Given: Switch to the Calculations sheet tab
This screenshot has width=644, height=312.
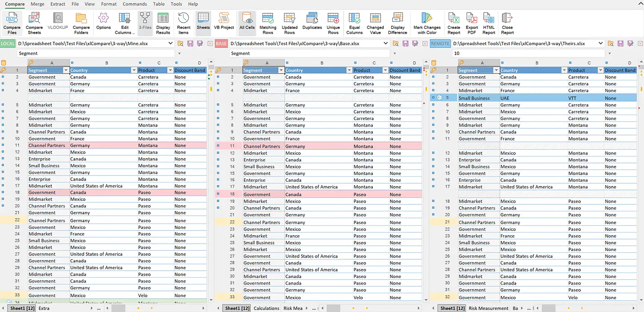Looking at the screenshot, I should coord(266,308).
